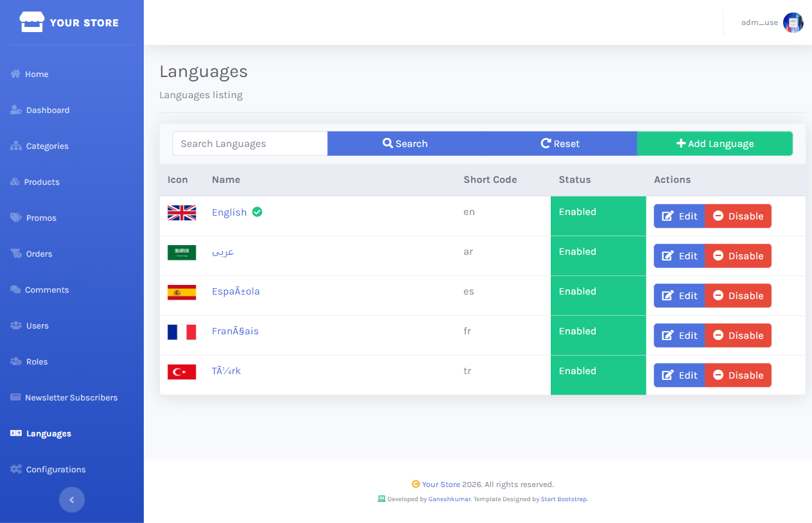Open the Roles menu item
This screenshot has width=812, height=523.
(x=72, y=361)
